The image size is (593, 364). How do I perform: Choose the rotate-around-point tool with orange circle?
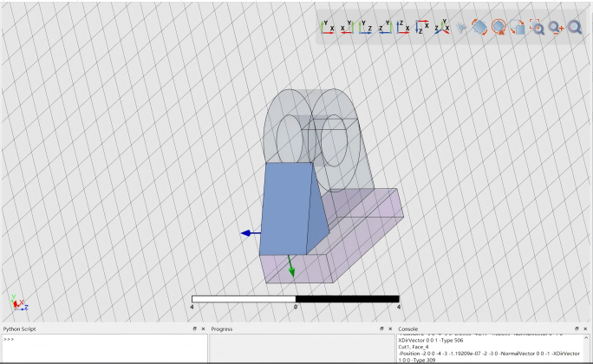pos(499,28)
